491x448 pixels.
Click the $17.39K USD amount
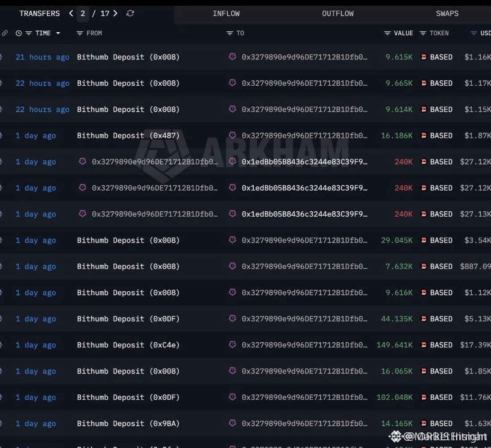(x=475, y=345)
